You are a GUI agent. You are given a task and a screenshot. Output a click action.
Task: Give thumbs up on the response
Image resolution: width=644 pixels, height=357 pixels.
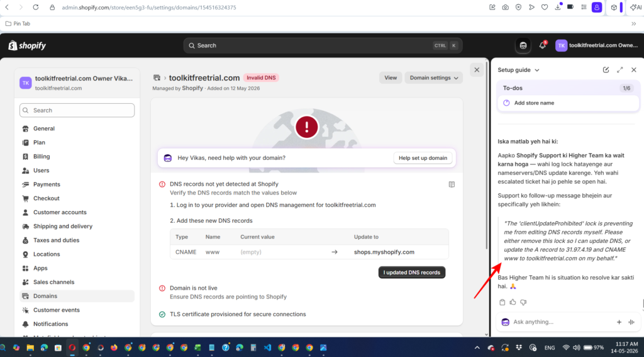click(x=513, y=302)
